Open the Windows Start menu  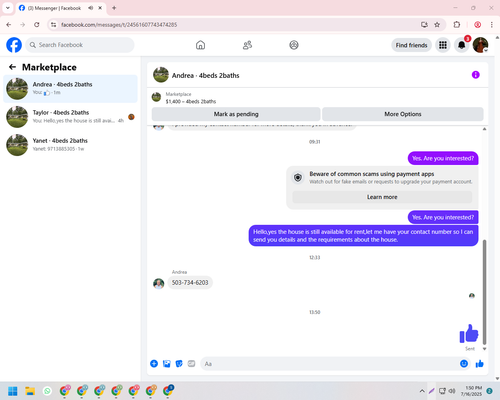pos(13,391)
